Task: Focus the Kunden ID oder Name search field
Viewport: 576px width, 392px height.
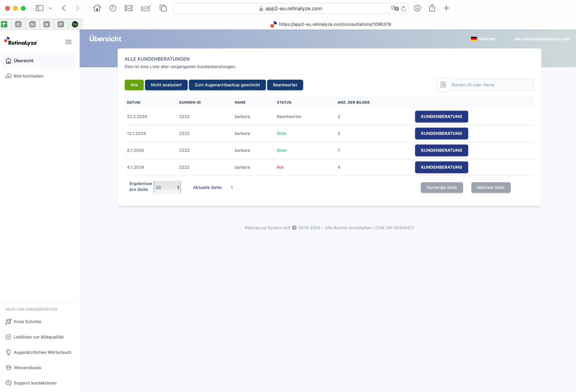Action: click(491, 85)
